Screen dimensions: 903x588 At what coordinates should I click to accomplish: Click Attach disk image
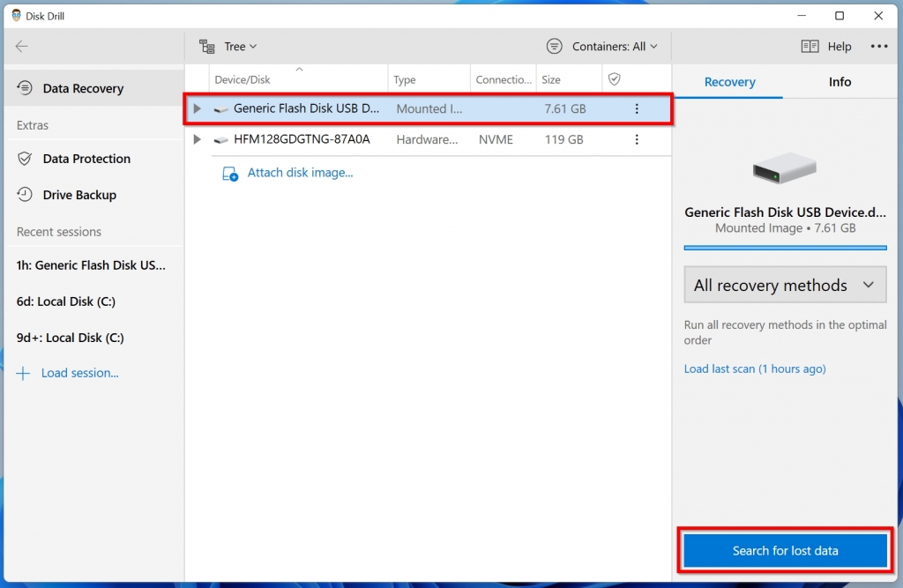(x=300, y=173)
